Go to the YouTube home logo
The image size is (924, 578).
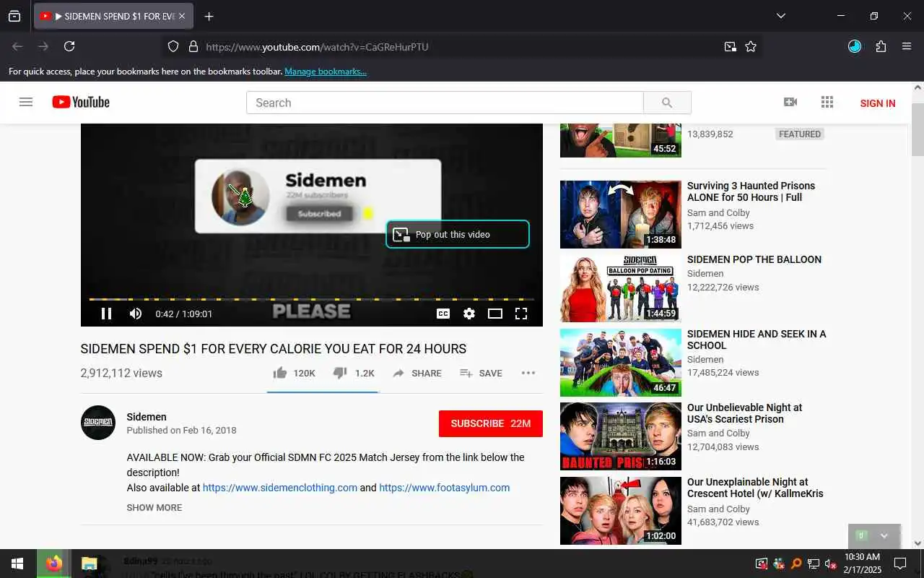[81, 102]
